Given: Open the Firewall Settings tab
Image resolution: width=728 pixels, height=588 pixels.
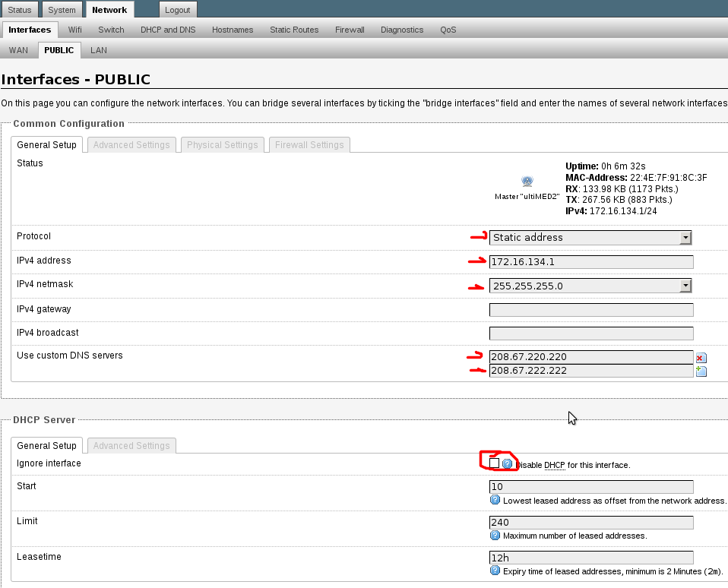Looking at the screenshot, I should pos(309,145).
